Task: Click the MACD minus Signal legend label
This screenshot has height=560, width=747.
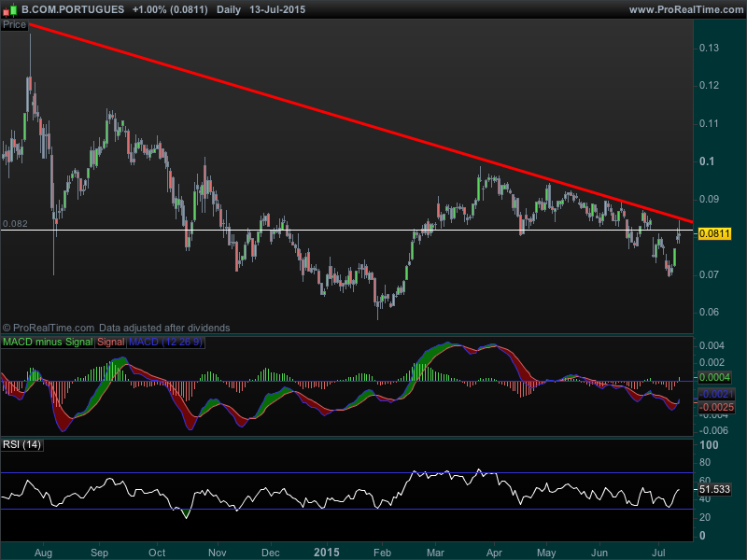Action: click(47, 343)
